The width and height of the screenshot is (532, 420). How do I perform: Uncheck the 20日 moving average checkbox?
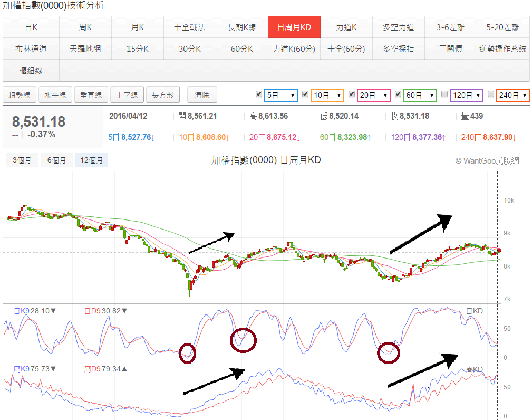351,94
